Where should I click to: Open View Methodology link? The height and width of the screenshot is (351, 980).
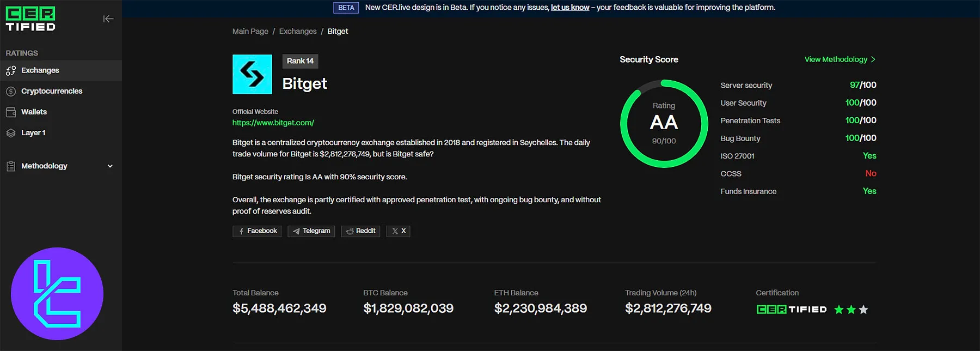840,59
